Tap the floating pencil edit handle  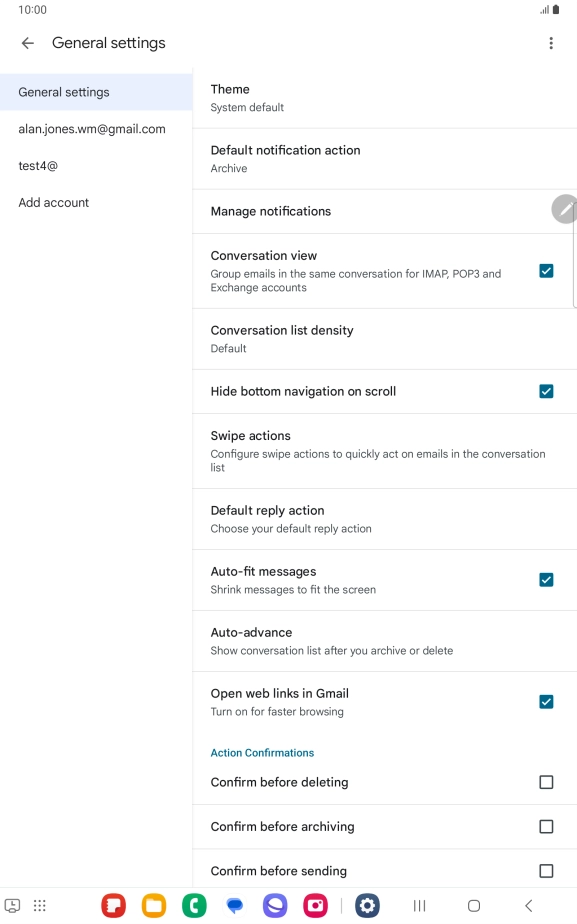(x=564, y=209)
